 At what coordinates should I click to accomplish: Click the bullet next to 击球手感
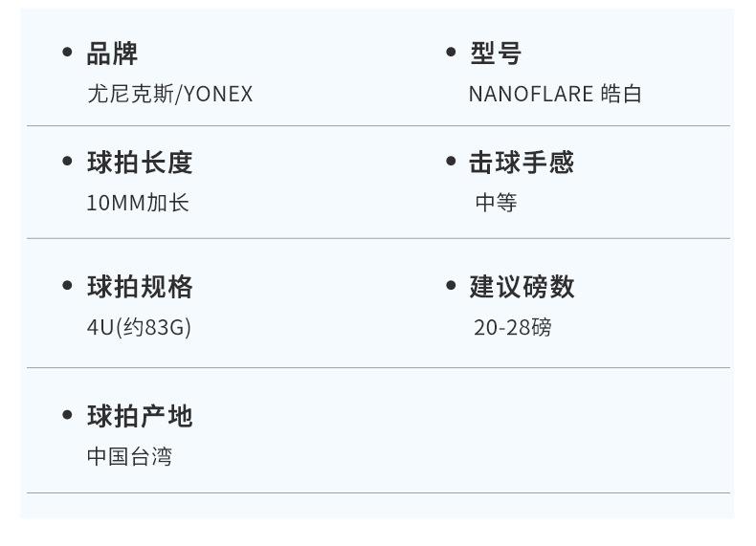(x=451, y=162)
